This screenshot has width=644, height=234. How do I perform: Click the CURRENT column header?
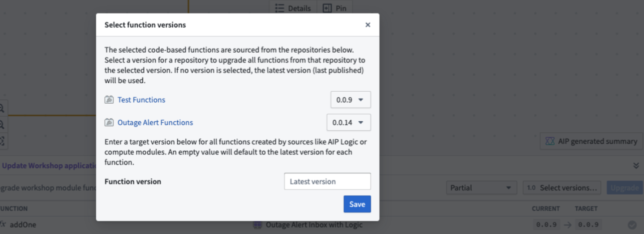point(546,208)
